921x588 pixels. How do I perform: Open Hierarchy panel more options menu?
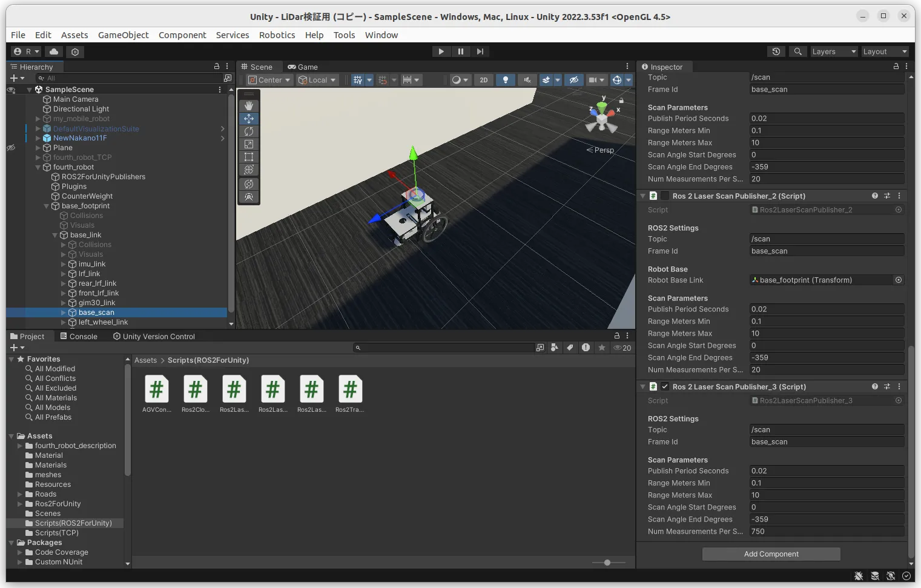pyautogui.click(x=227, y=67)
